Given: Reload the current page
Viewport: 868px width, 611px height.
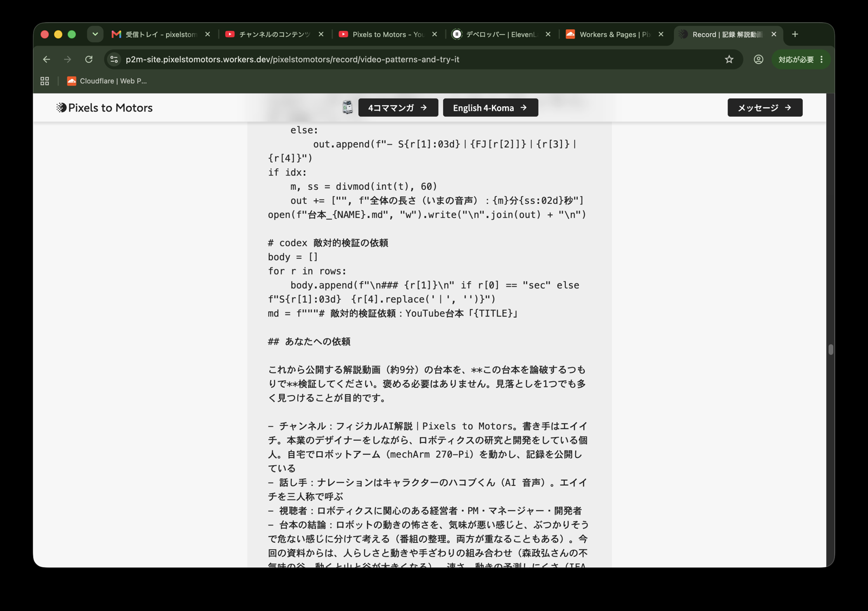Looking at the screenshot, I should 89,60.
